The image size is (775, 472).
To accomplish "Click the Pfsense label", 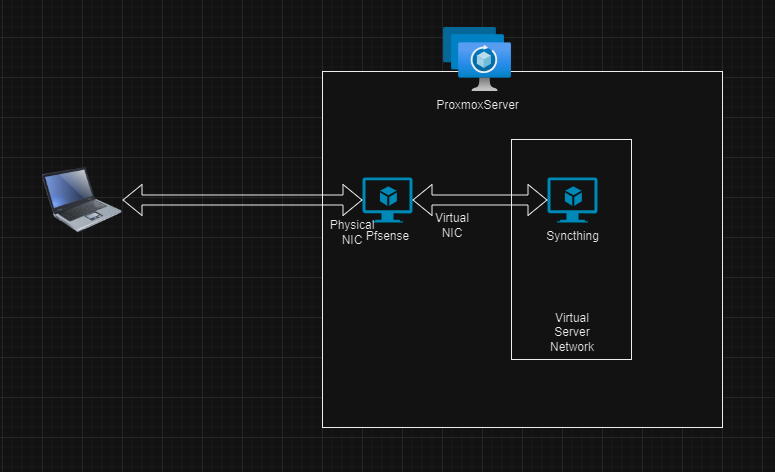I will 388,236.
